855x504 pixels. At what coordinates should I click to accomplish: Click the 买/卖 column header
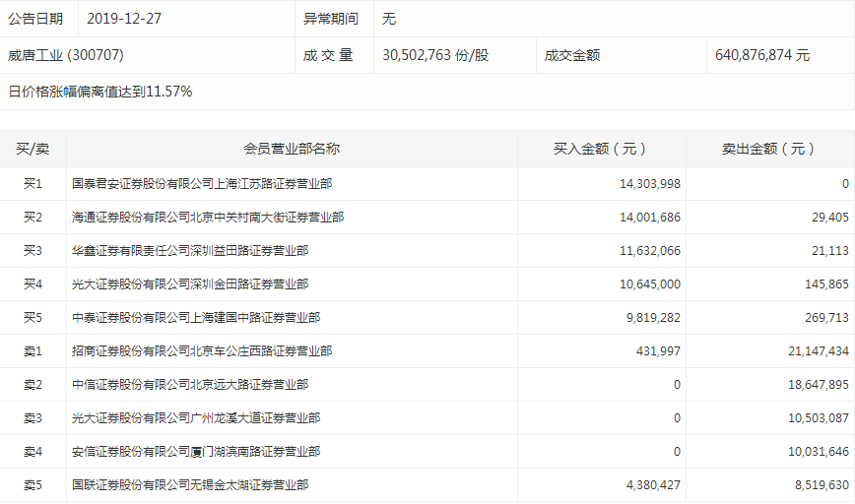33,149
